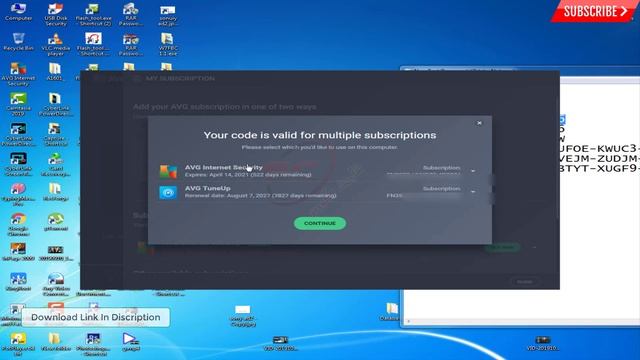Image resolution: width=640 pixels, height=360 pixels.
Task: Click the green Continue button
Action: pyautogui.click(x=320, y=223)
